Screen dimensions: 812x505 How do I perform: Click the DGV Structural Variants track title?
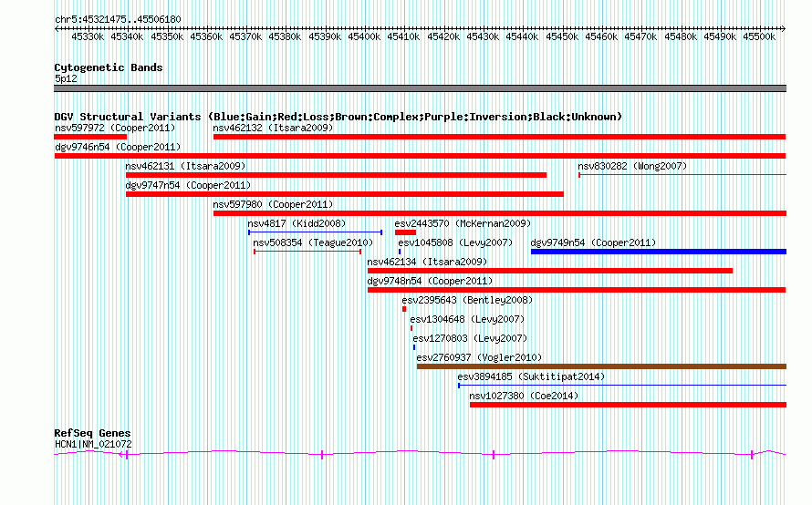(338, 117)
